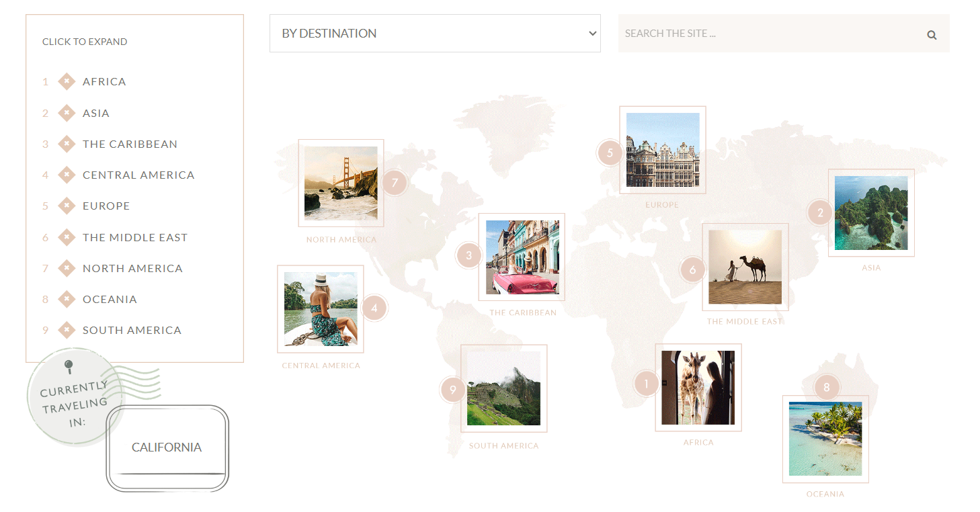Image resolution: width=980 pixels, height=512 pixels.
Task: Click map marker number 3 for Caribbean
Action: (x=468, y=255)
